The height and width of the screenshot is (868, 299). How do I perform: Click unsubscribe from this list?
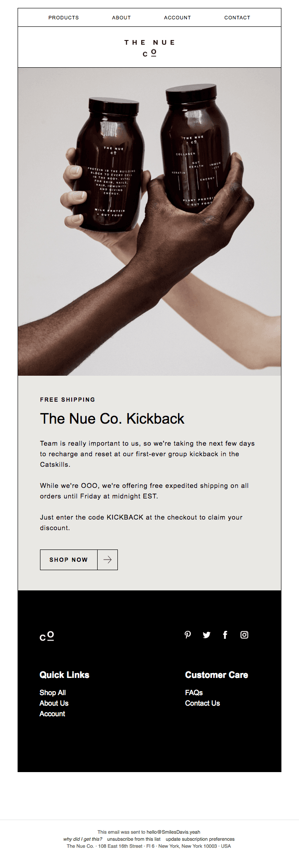pos(134,839)
